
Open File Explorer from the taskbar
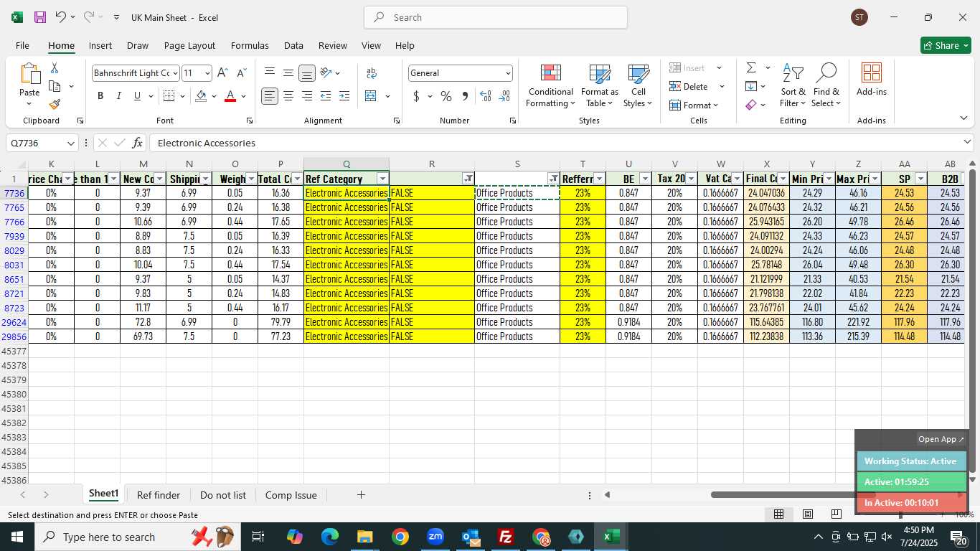click(x=364, y=537)
